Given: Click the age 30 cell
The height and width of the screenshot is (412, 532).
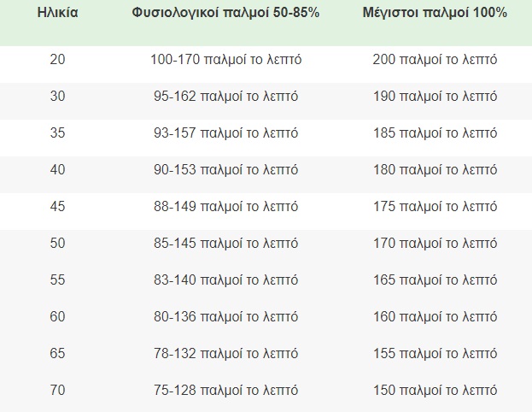Looking at the screenshot, I should point(57,97).
